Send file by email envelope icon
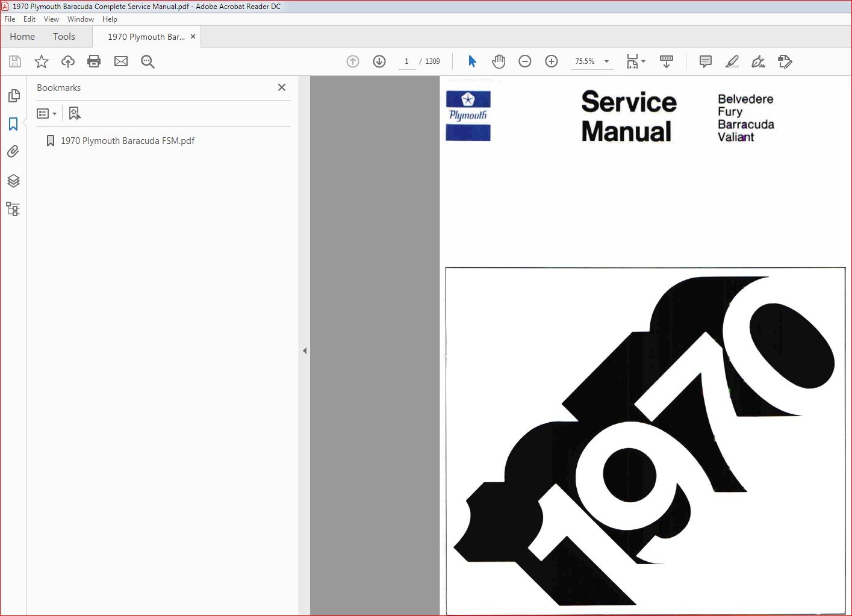Viewport: 852px width, 616px height. click(121, 61)
